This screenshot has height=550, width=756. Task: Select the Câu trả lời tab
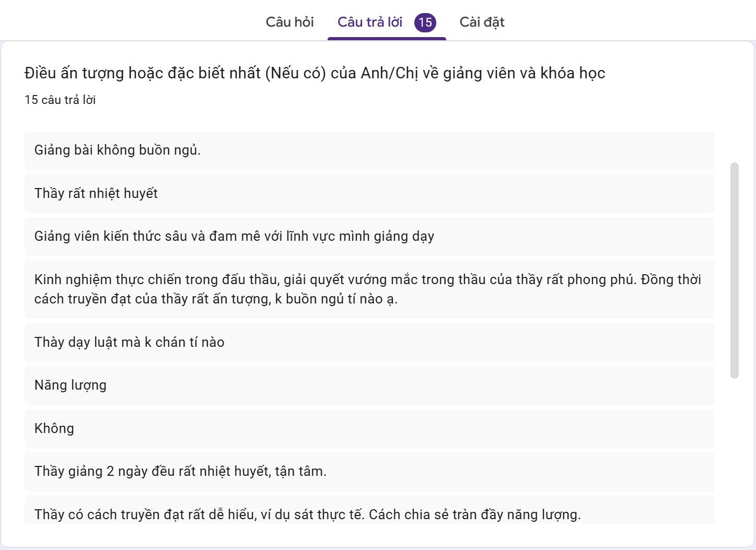369,22
